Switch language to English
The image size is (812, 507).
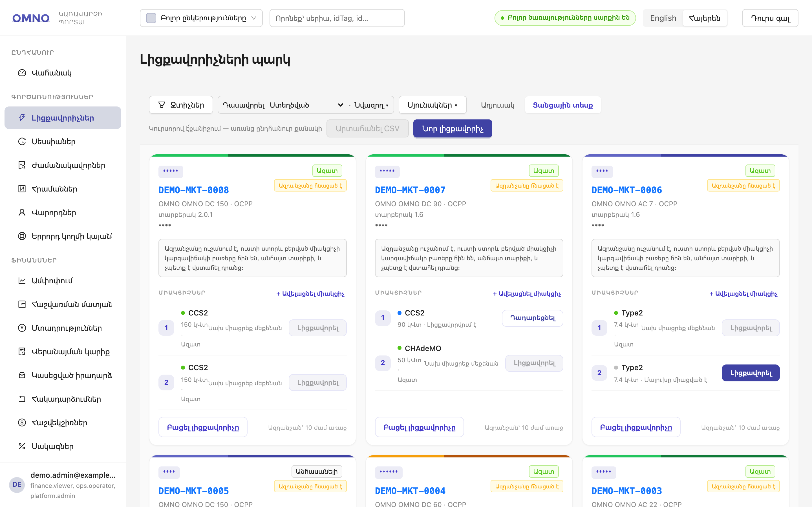coord(663,18)
